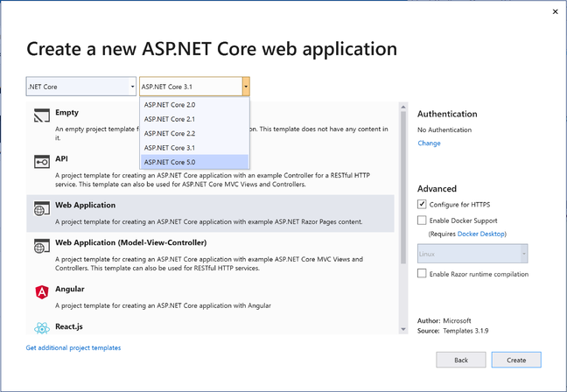Select the Empty template title
The image size is (567, 392).
click(66, 113)
